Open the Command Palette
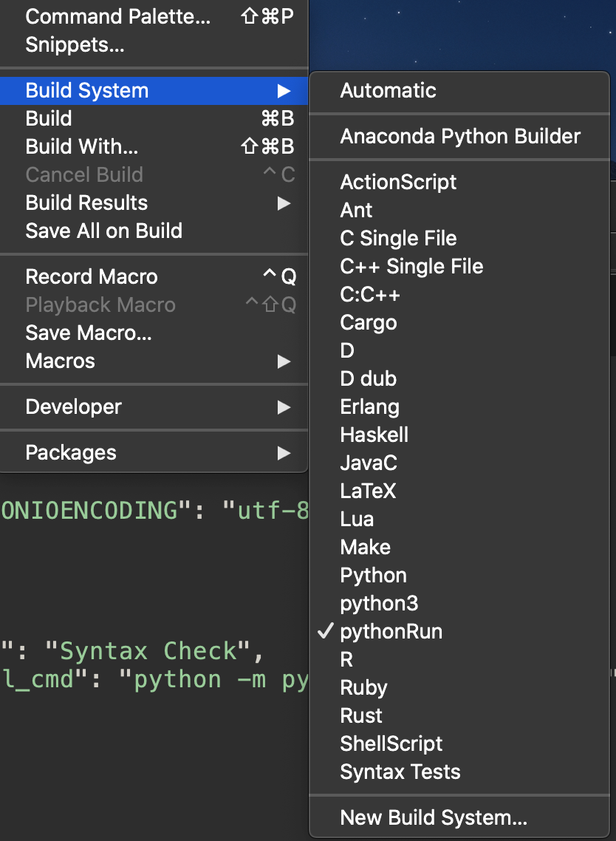This screenshot has width=616, height=841. pyautogui.click(x=118, y=17)
